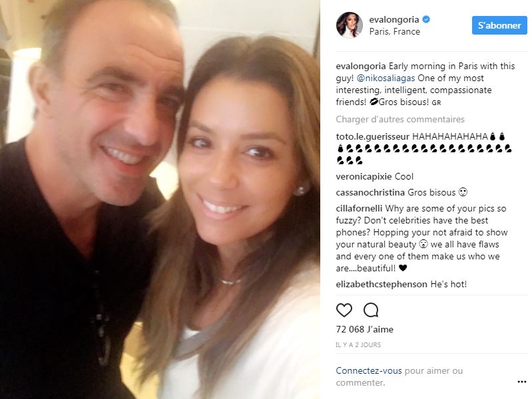Viewport: 532px width, 399px height.
Task: Open the Paris, France location link
Action: coord(395,31)
